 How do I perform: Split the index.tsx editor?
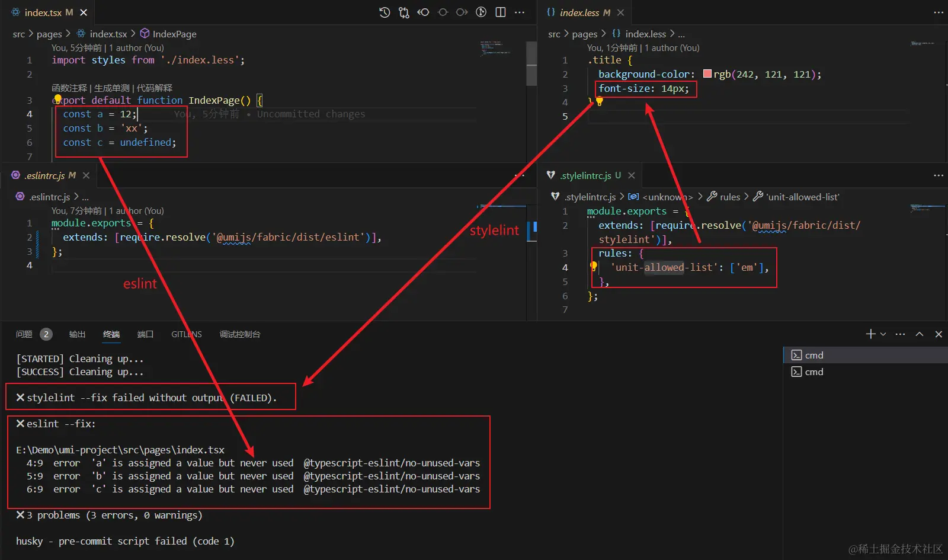(x=501, y=12)
